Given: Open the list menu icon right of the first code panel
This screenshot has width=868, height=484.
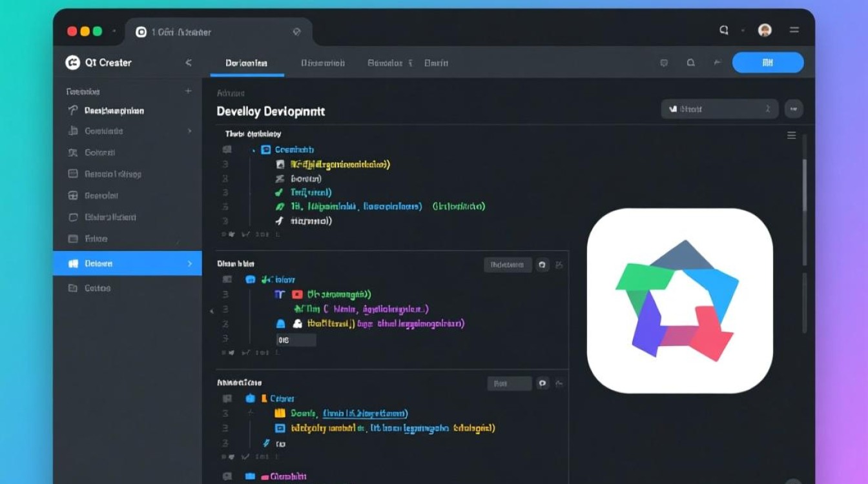Looking at the screenshot, I should point(791,136).
